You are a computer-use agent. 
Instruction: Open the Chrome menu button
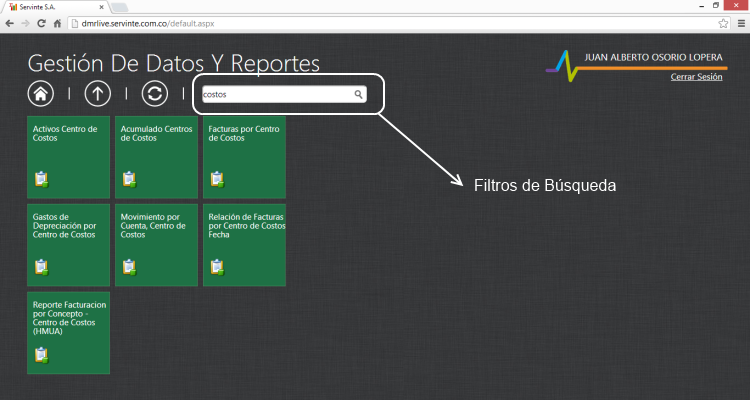click(x=739, y=22)
